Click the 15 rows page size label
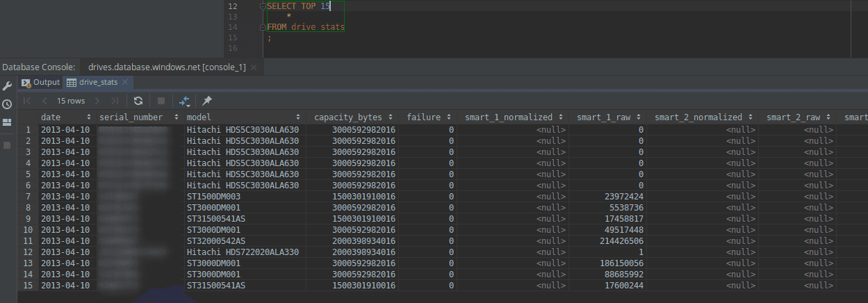868x303 pixels. pos(71,101)
